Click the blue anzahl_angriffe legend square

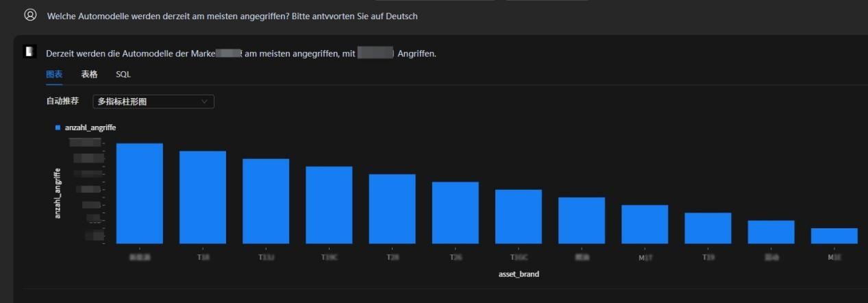click(x=58, y=128)
